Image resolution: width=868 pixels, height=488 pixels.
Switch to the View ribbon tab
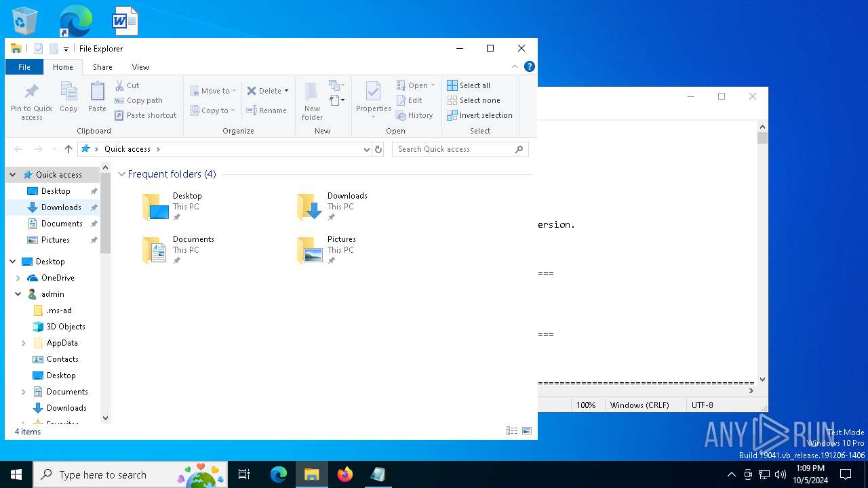(140, 67)
